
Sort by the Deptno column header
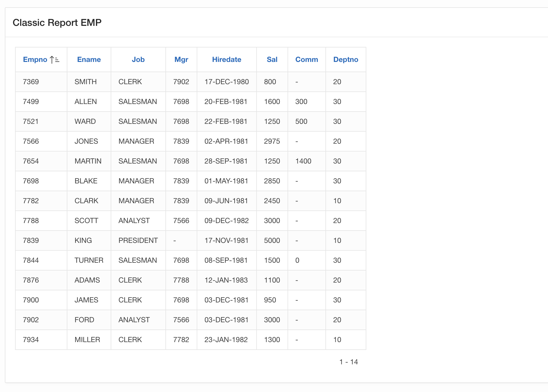point(346,60)
